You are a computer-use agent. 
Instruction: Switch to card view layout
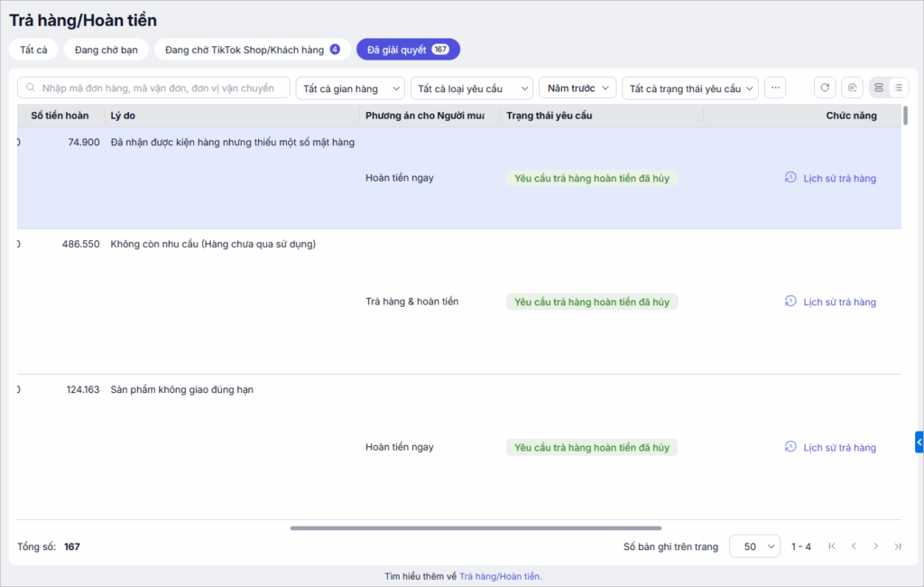pos(879,88)
